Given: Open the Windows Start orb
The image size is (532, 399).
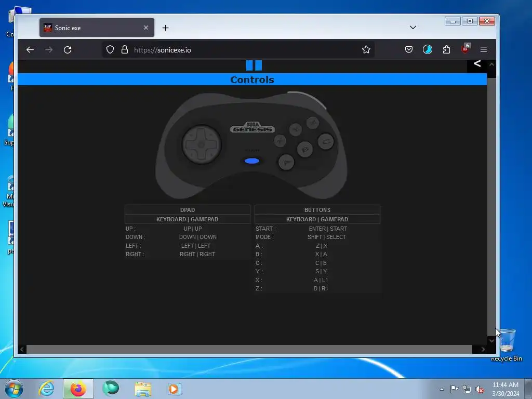Looking at the screenshot, I should tap(14, 389).
